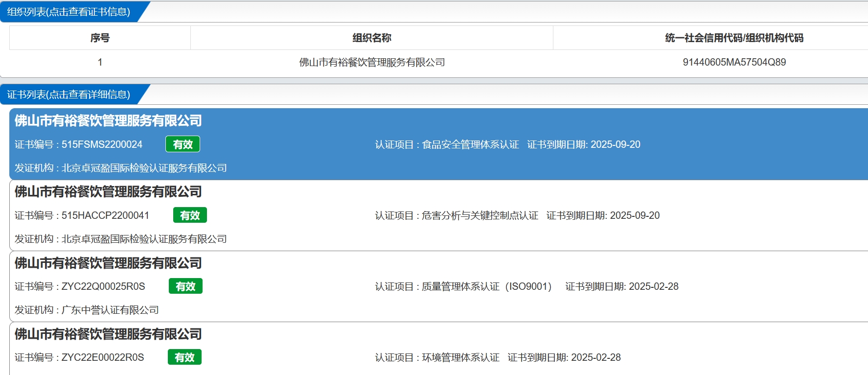The image size is (868, 375).
Task: Click 有效 badge for 515HACCP2200041
Action: point(190,215)
